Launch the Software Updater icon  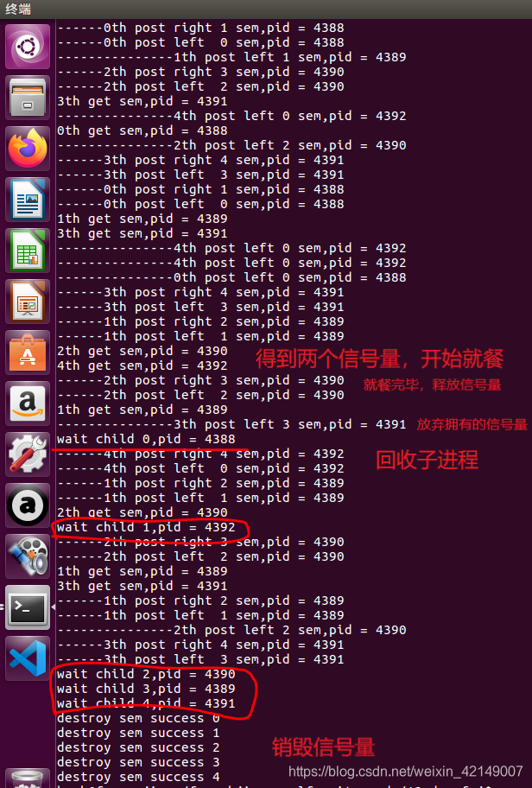coord(28,505)
